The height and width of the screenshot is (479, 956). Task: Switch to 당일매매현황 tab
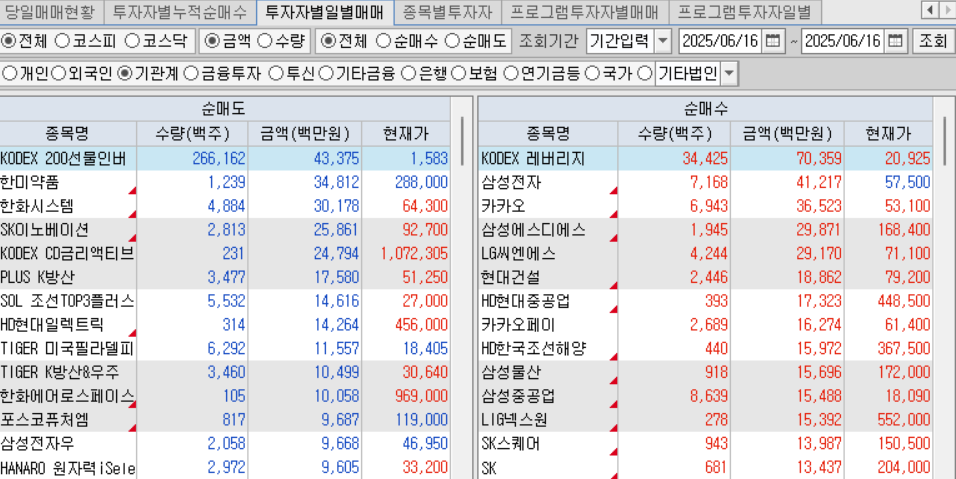click(52, 11)
